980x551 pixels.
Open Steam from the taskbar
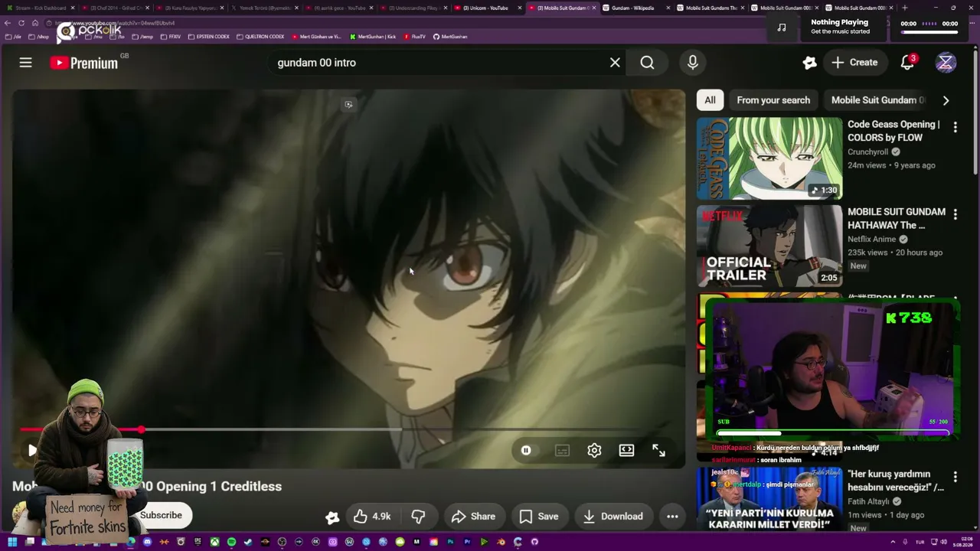point(248,542)
